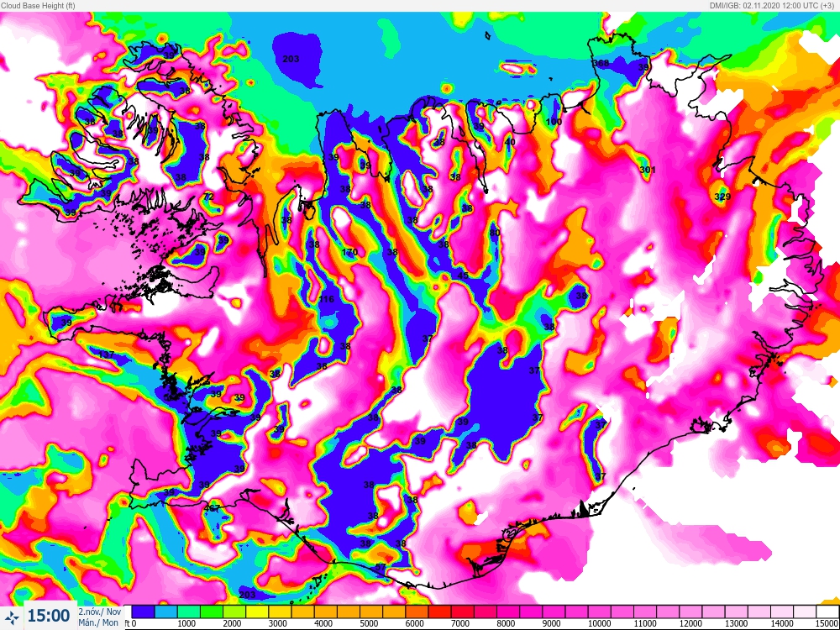Viewport: 840px width, 630px height.
Task: Select the dark blue 0 ft legend swatch
Action: coord(143,612)
